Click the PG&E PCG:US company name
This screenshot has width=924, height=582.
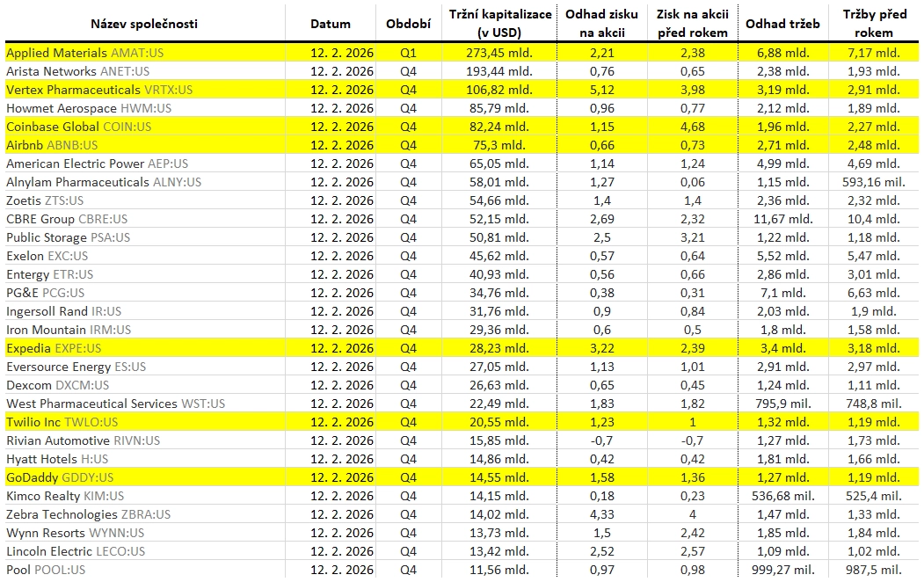coord(46,293)
